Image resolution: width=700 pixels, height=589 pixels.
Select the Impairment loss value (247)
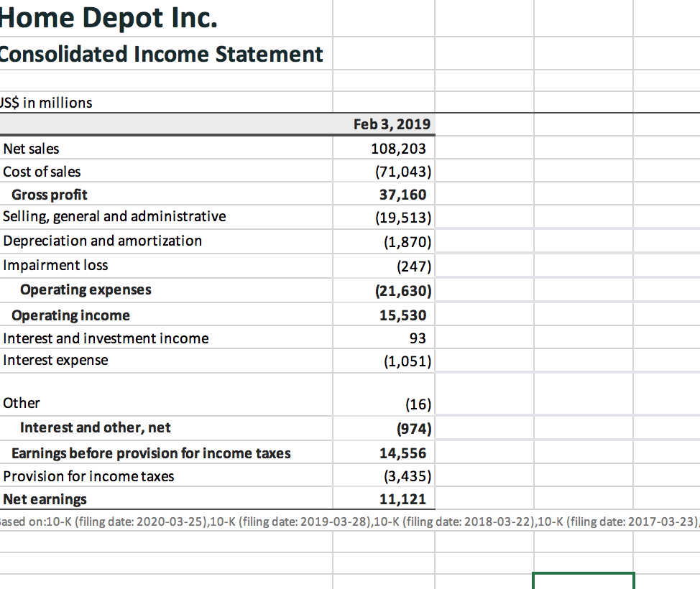pyautogui.click(x=384, y=266)
